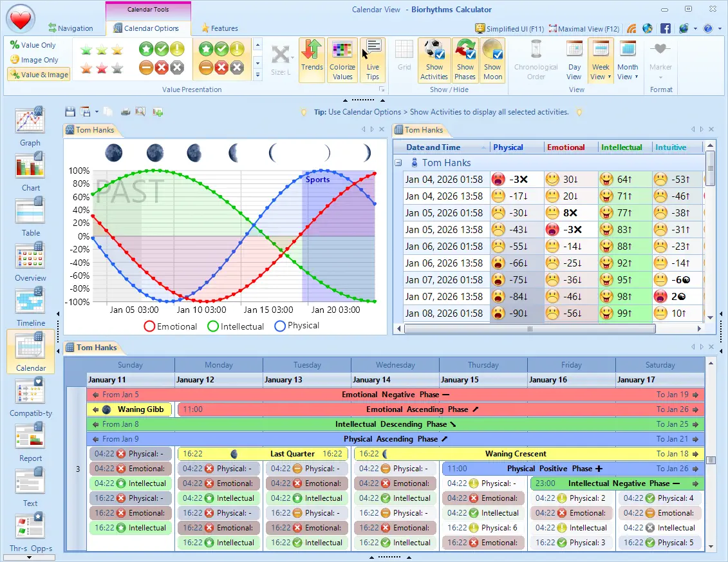This screenshot has width=728, height=562.
Task: Select the Tom Hanks calendar tab
Action: point(95,347)
